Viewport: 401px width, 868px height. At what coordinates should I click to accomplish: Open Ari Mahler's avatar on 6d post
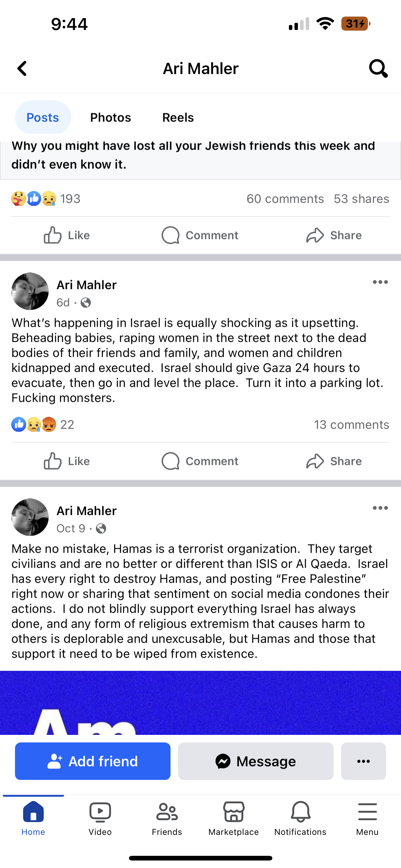tap(30, 291)
